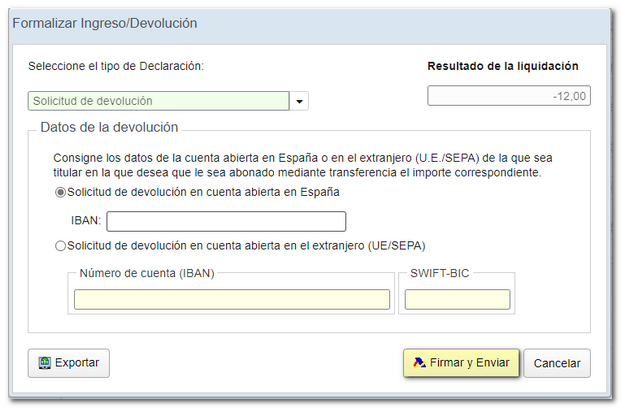Click the liquidation result field showing -12,00

[x=510, y=96]
